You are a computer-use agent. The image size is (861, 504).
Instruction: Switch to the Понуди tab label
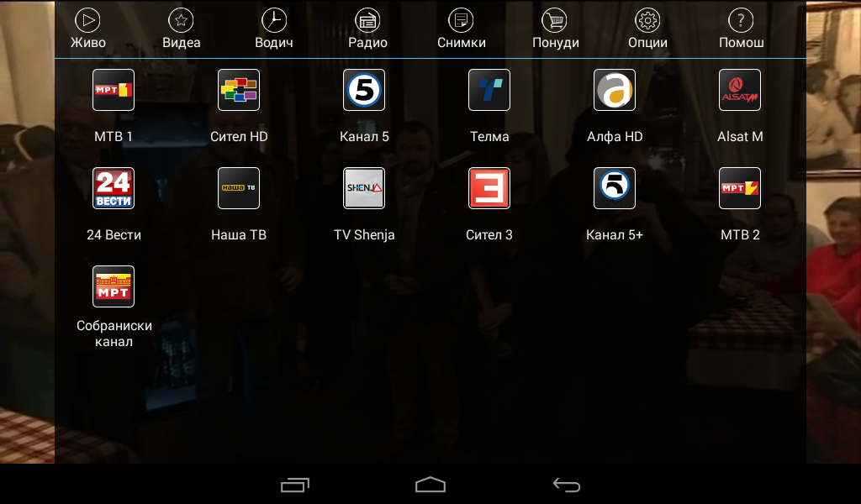click(x=556, y=43)
